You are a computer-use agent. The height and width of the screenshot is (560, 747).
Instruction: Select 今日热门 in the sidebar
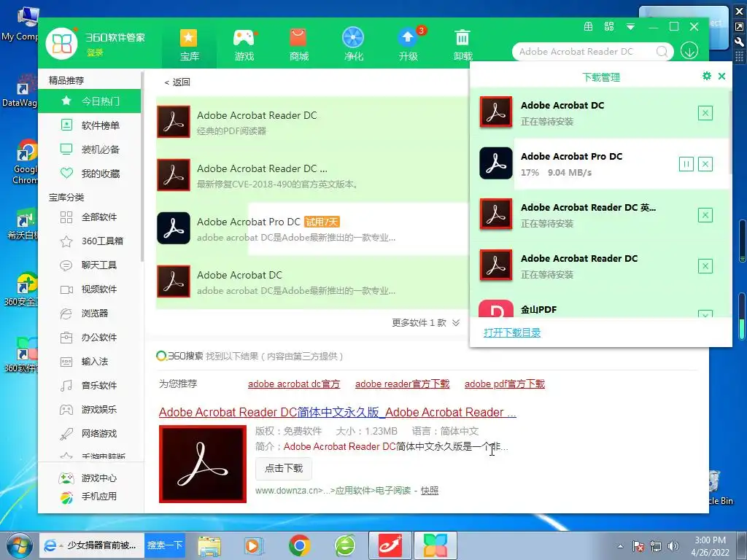pyautogui.click(x=90, y=101)
